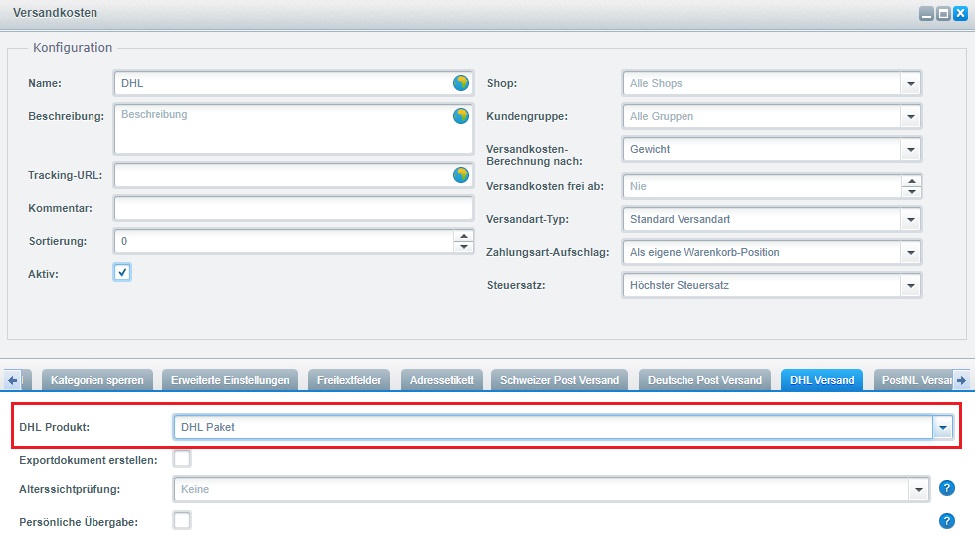Viewport: 975px width, 550px height.
Task: Click the globe icon in the Name field
Action: tap(461, 83)
